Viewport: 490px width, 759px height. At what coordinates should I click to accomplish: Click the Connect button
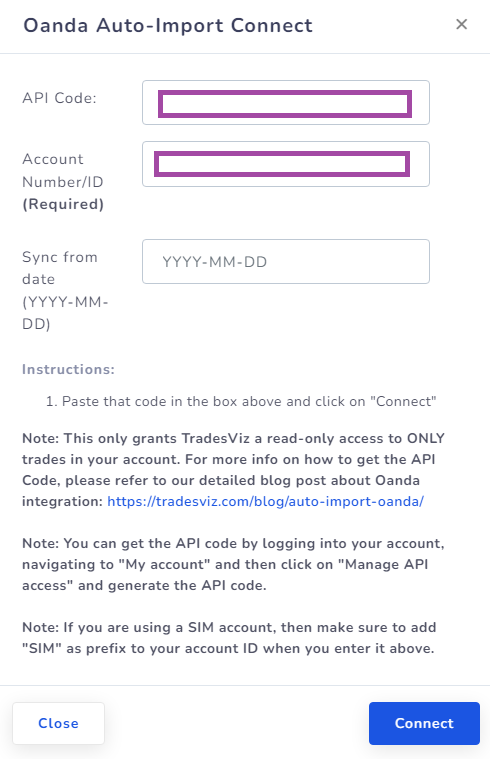coord(424,723)
